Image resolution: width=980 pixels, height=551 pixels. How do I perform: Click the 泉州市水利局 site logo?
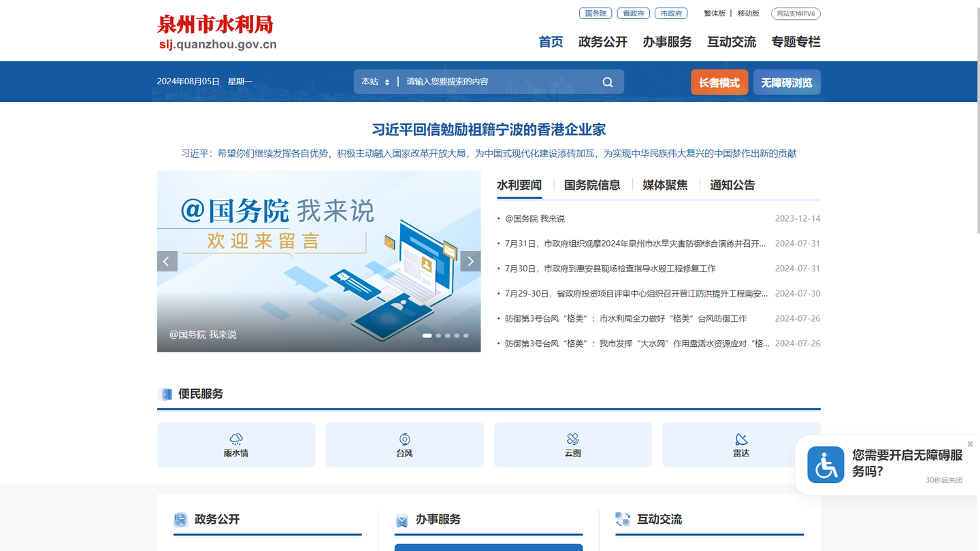pyautogui.click(x=216, y=33)
